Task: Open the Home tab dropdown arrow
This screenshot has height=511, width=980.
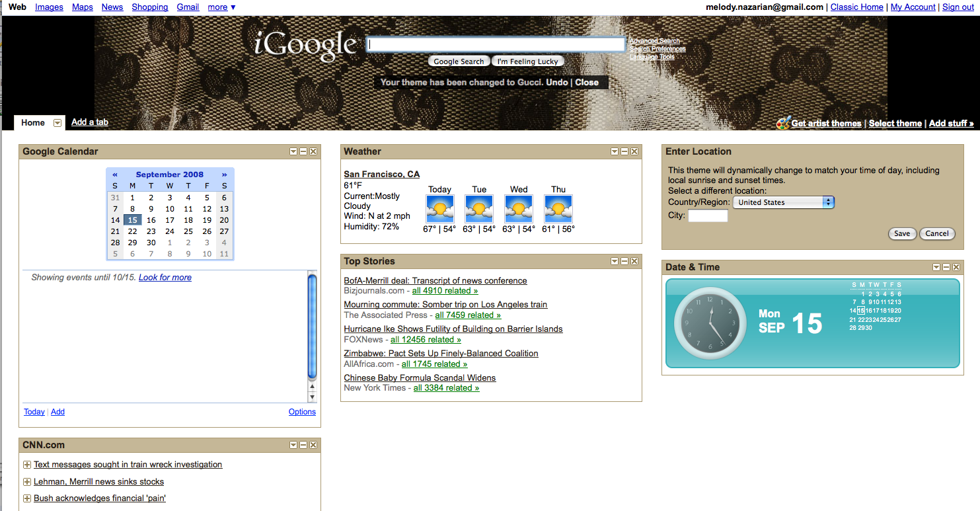Action: tap(57, 123)
